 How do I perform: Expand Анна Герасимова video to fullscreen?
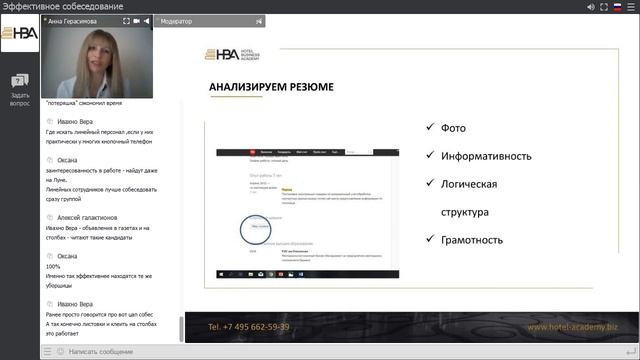point(126,21)
